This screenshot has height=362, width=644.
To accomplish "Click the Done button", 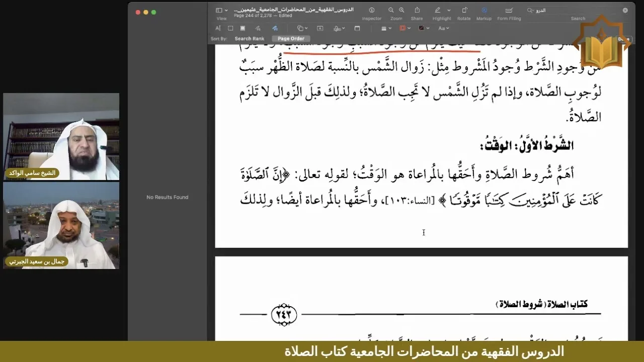I will (623, 39).
